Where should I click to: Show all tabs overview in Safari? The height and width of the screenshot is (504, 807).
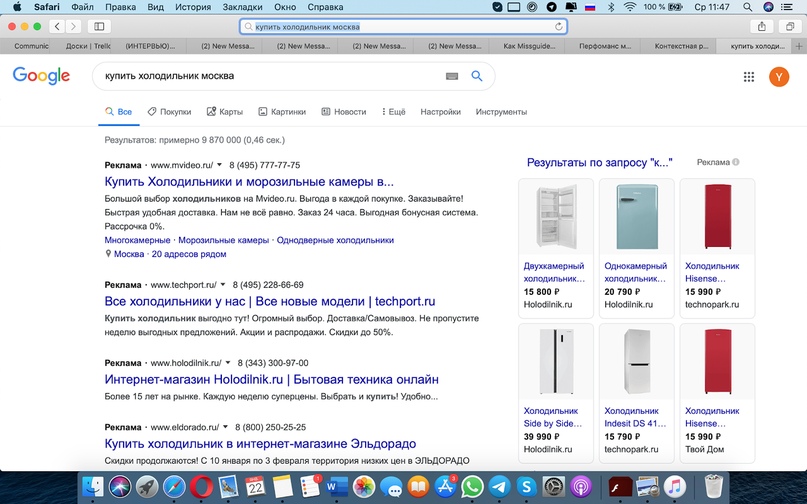coord(790,26)
